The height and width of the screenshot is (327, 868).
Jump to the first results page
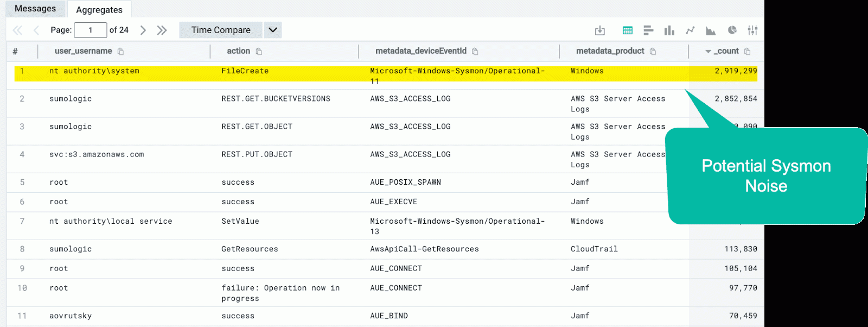(x=17, y=30)
